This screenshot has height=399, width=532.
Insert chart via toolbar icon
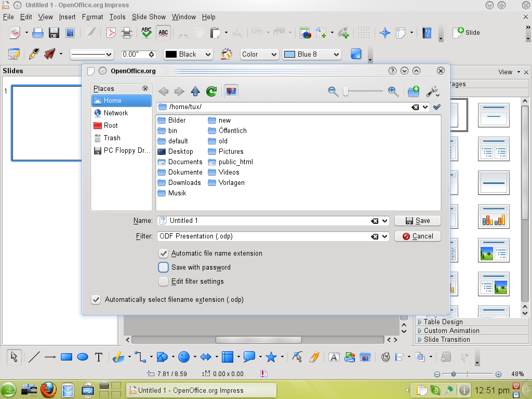pyautogui.click(x=305, y=33)
